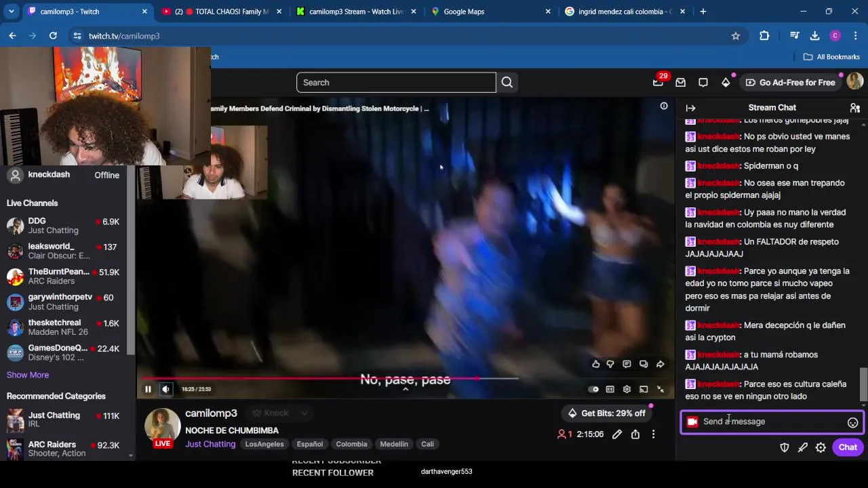
Task: Open stream more options three dots
Action: pyautogui.click(x=654, y=434)
